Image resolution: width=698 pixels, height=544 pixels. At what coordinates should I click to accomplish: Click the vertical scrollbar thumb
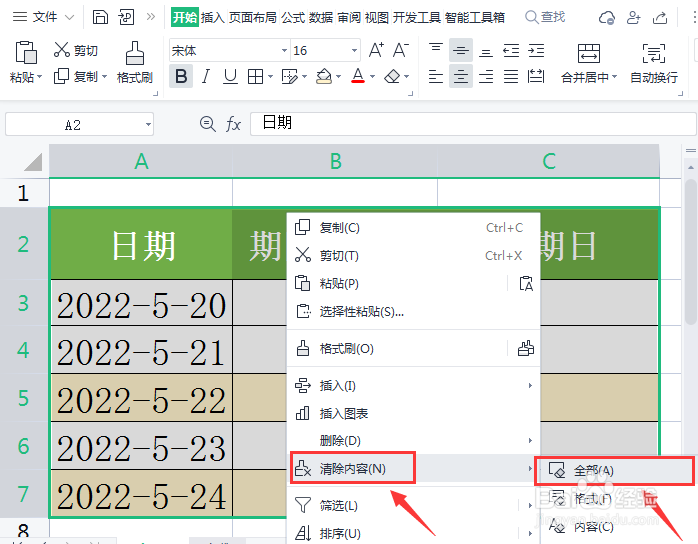pyautogui.click(x=690, y=252)
